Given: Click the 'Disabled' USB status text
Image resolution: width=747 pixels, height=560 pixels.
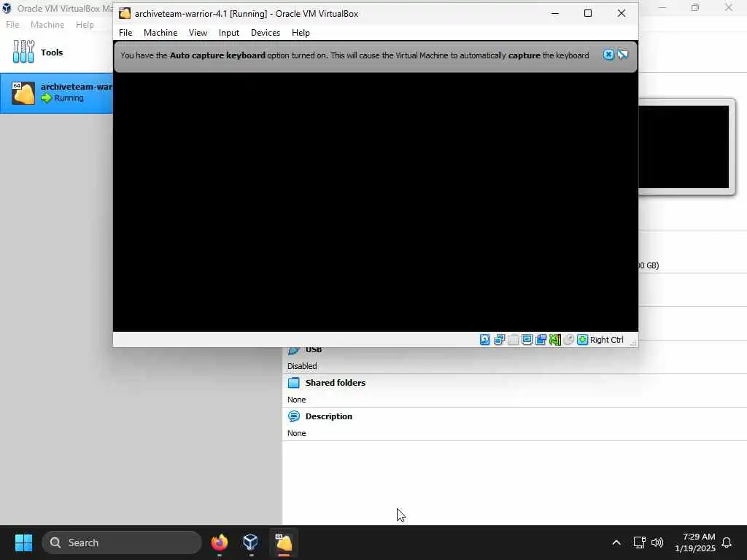Looking at the screenshot, I should tap(302, 366).
